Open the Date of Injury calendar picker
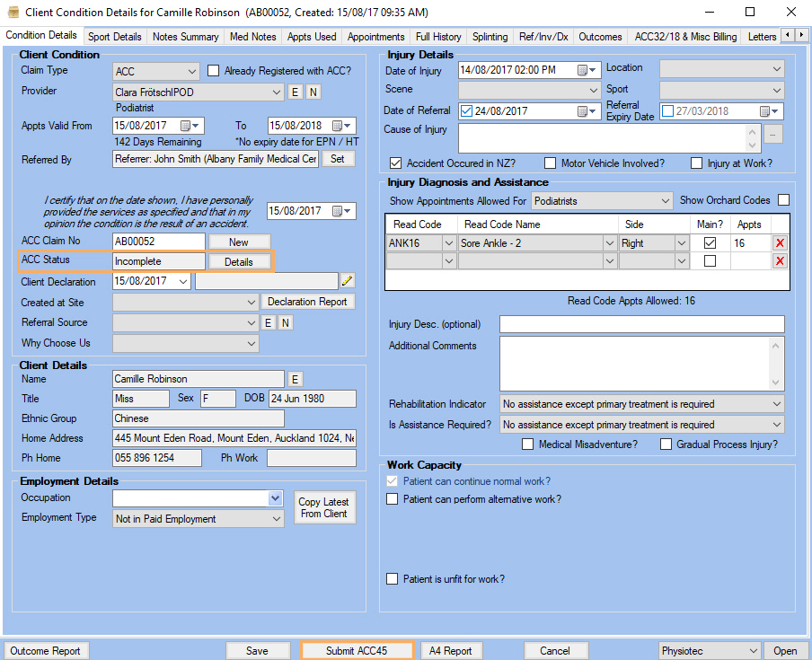 coord(586,70)
